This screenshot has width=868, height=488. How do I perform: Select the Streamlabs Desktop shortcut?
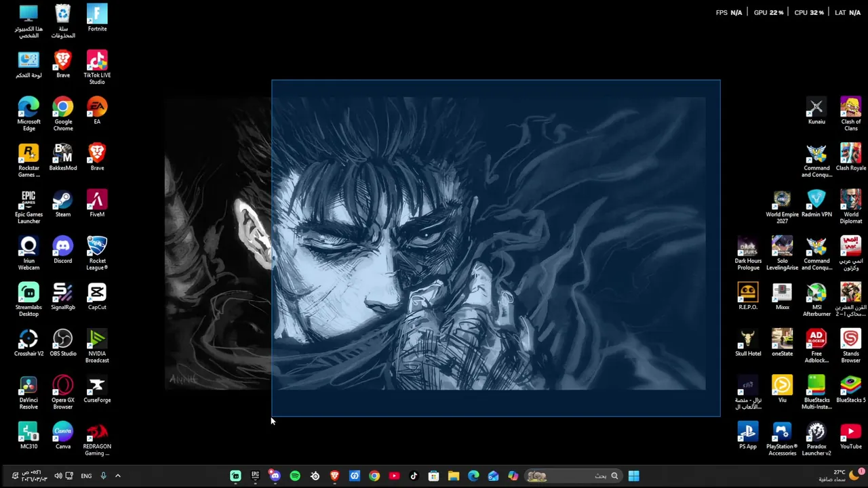(28, 300)
